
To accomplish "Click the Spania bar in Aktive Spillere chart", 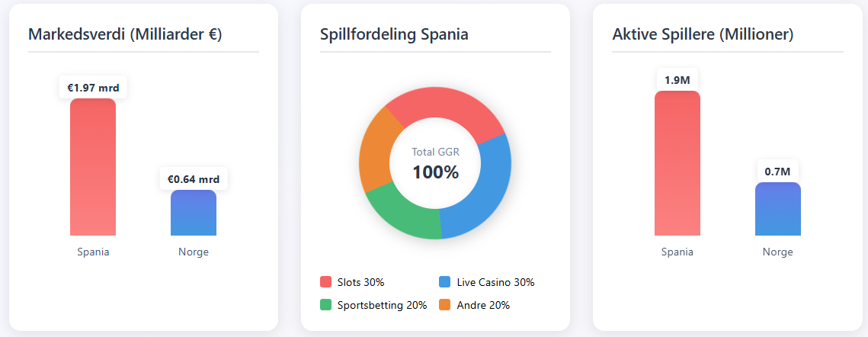I will click(677, 163).
